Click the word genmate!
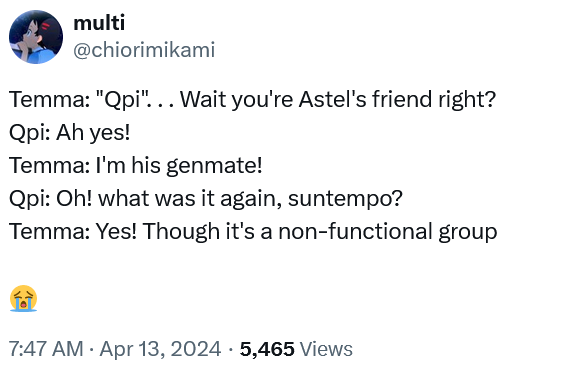Screen dimensions: 582x372 point(215,166)
